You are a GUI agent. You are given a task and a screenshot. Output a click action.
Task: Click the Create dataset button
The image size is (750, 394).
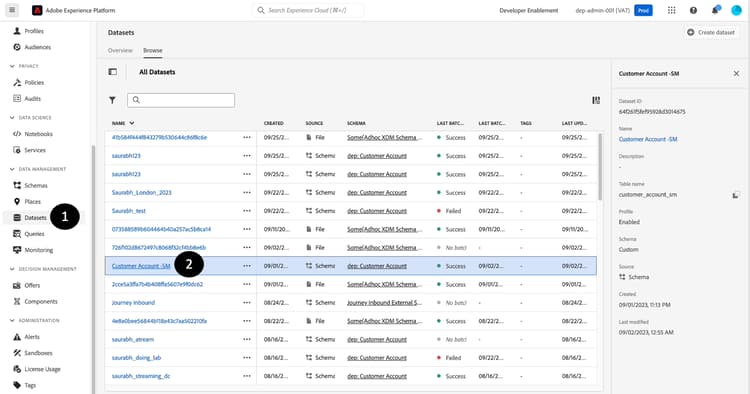[711, 33]
